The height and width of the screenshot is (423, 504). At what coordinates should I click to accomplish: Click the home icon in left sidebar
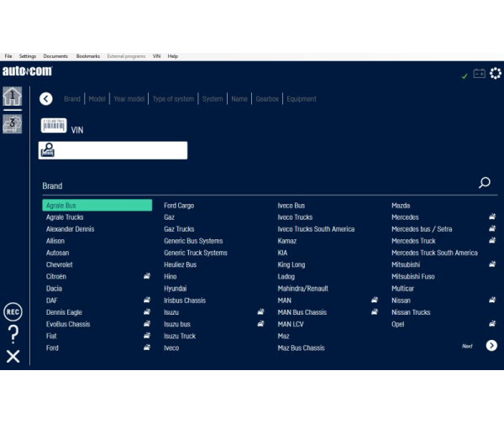pyautogui.click(x=13, y=97)
